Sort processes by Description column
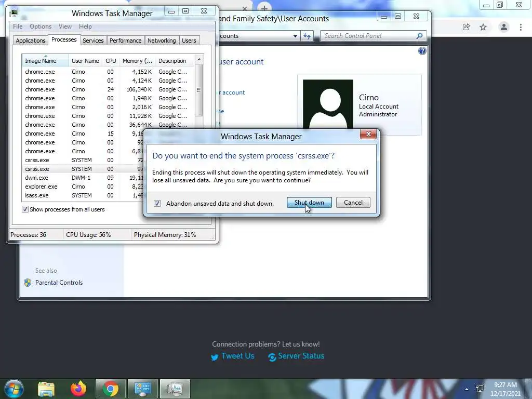The height and width of the screenshot is (399, 532). point(175,61)
